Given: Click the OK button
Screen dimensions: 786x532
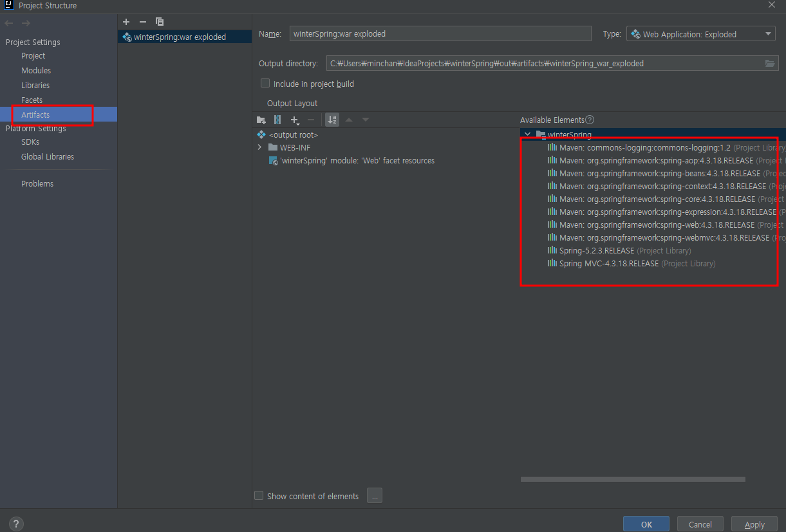Looking at the screenshot, I should click(646, 524).
